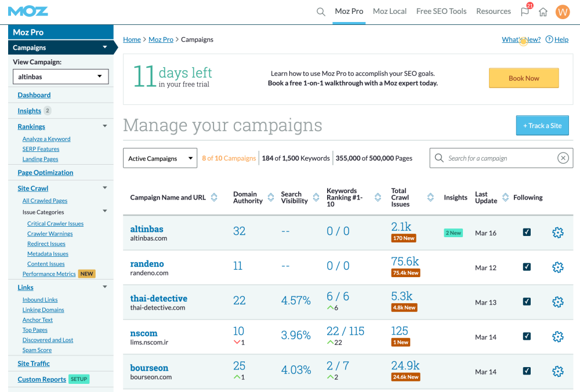Sort by Keywords Ranking #1-10 arrows

[378, 198]
